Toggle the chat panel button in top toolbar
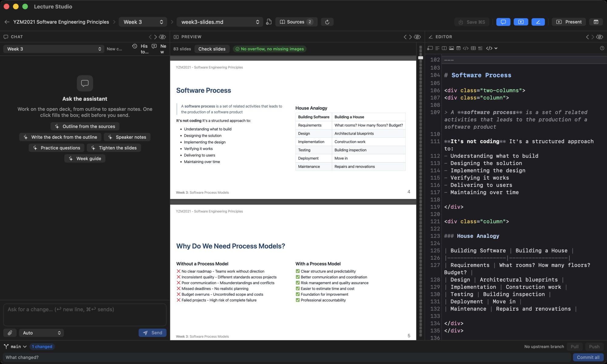The height and width of the screenshot is (364, 607). [503, 22]
